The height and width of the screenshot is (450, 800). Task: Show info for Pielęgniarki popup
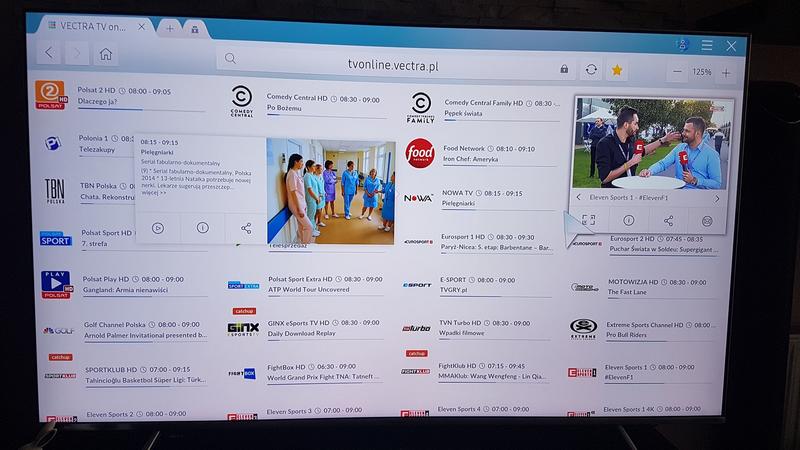(x=203, y=228)
